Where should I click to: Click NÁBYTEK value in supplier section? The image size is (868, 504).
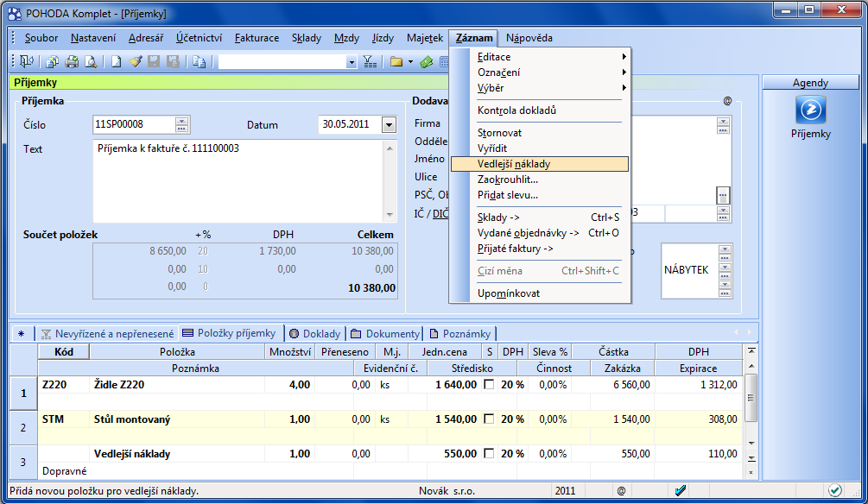[x=687, y=270]
